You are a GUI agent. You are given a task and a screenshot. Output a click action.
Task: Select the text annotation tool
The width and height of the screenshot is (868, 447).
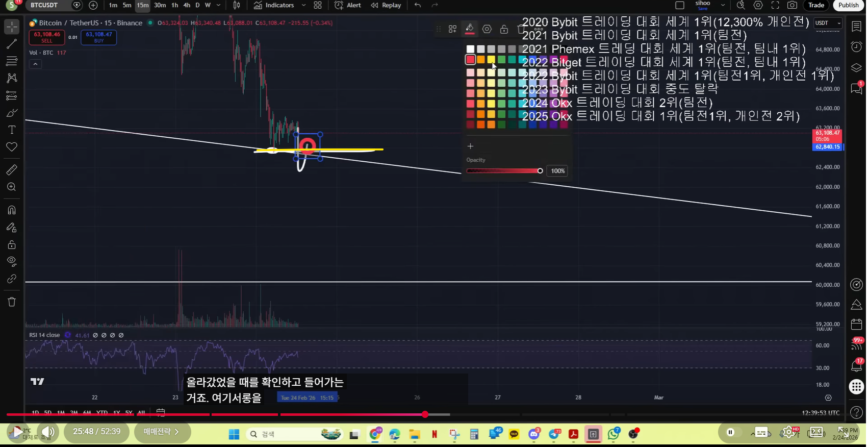[12, 130]
